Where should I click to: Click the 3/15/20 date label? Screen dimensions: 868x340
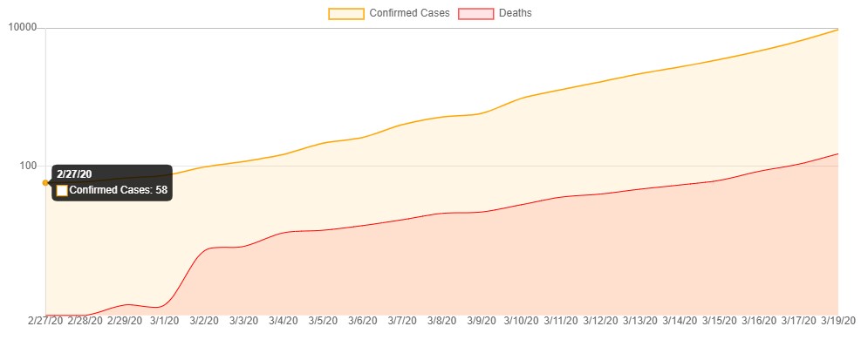tap(719, 321)
